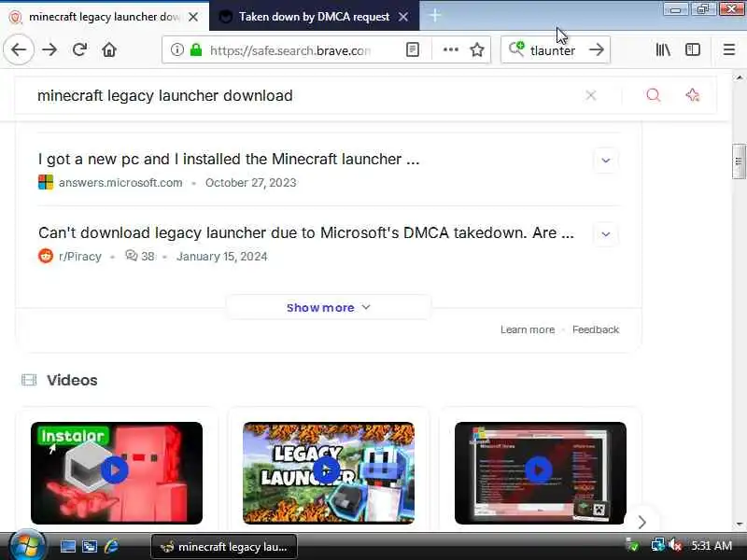Focus the browser URL address field
The height and width of the screenshot is (560, 747).
[290, 50]
